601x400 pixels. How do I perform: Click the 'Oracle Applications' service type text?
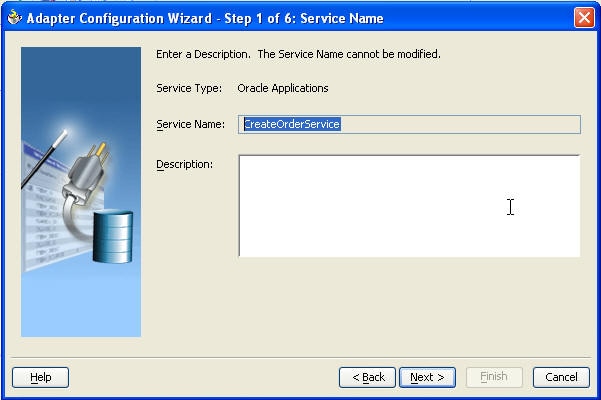[283, 88]
